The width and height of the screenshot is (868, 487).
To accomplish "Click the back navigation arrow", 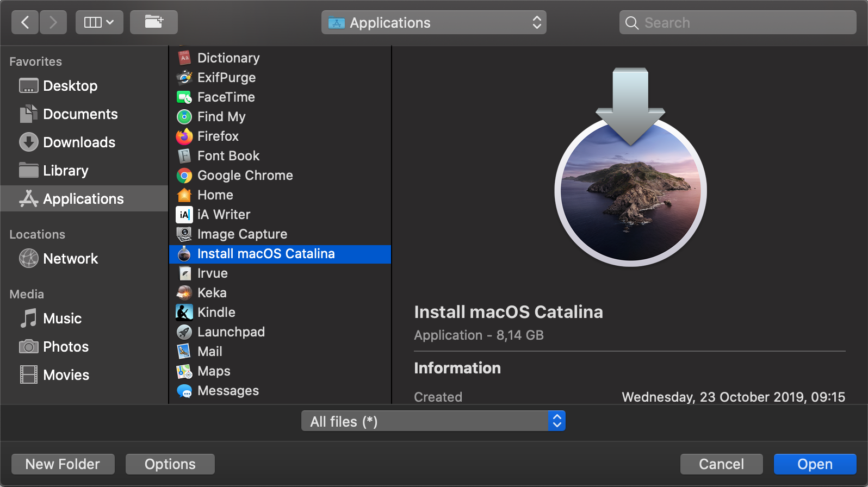I will 25,22.
